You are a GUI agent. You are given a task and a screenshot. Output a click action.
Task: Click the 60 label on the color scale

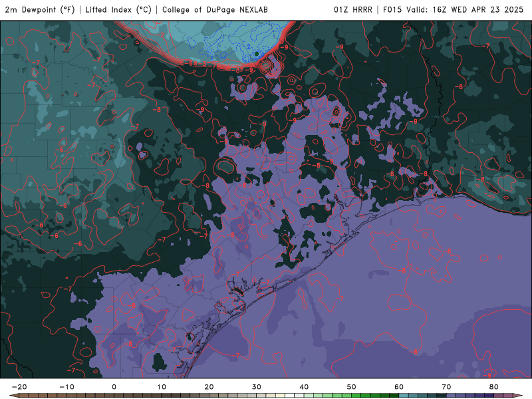pyautogui.click(x=399, y=387)
